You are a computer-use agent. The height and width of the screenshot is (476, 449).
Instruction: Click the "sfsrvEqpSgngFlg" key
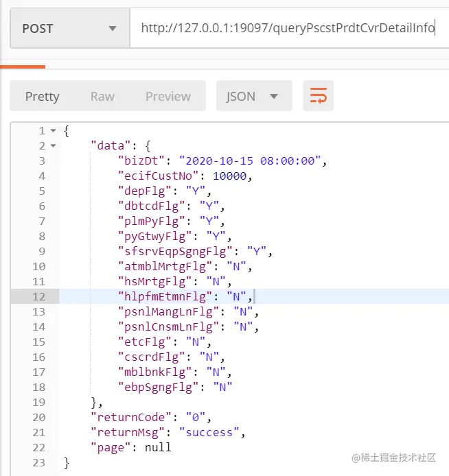175,252
